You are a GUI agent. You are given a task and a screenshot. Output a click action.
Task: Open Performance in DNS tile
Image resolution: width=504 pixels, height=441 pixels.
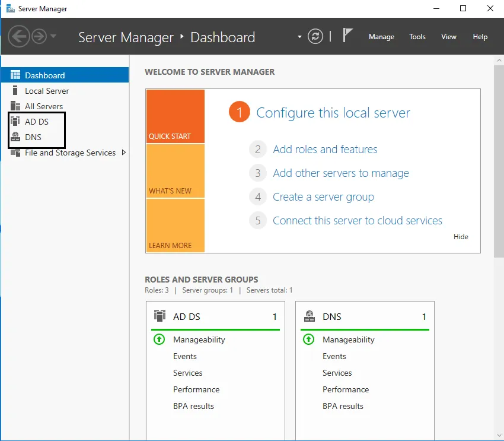click(x=346, y=389)
